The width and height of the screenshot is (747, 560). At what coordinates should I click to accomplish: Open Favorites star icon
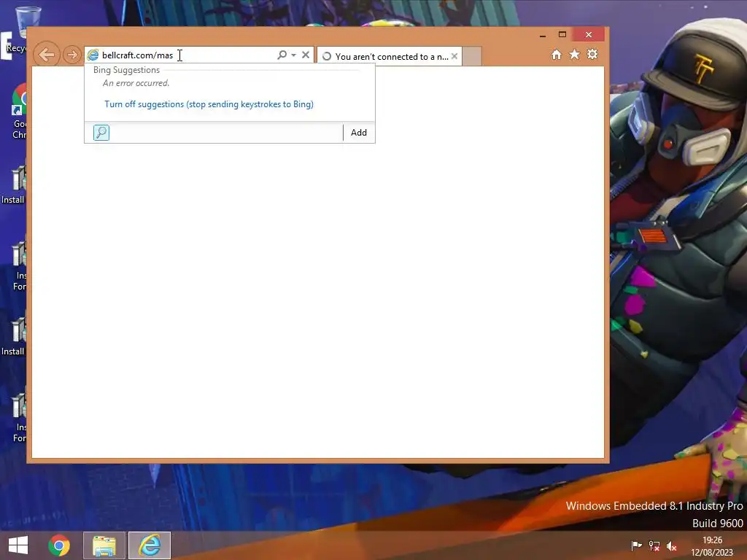click(575, 54)
